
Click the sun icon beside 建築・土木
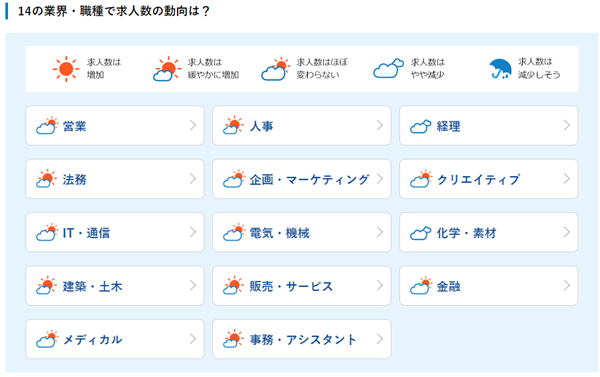coord(46,286)
